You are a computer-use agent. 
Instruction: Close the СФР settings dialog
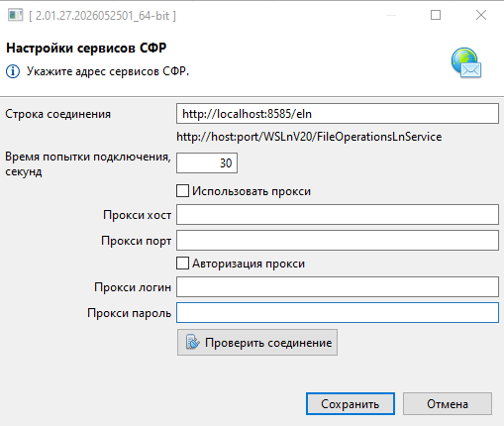click(481, 15)
